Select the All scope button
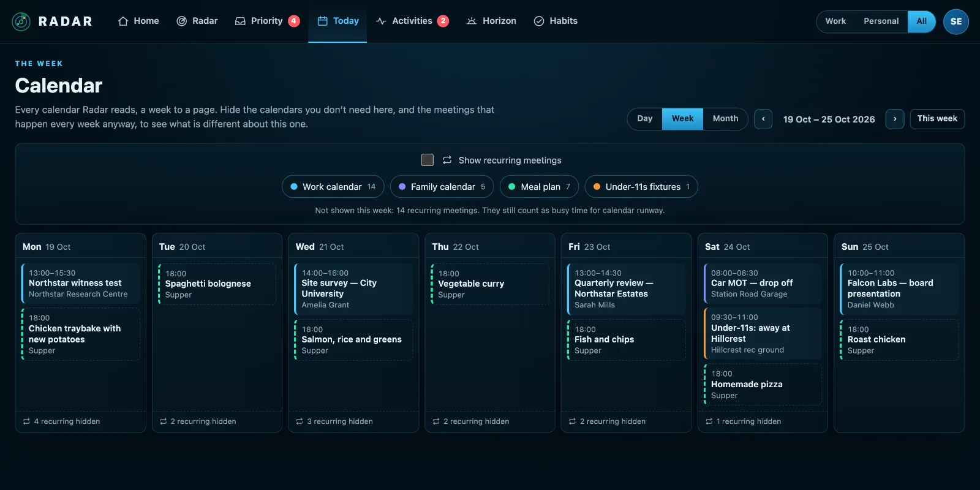Viewport: 980px width, 490px height. coord(922,21)
